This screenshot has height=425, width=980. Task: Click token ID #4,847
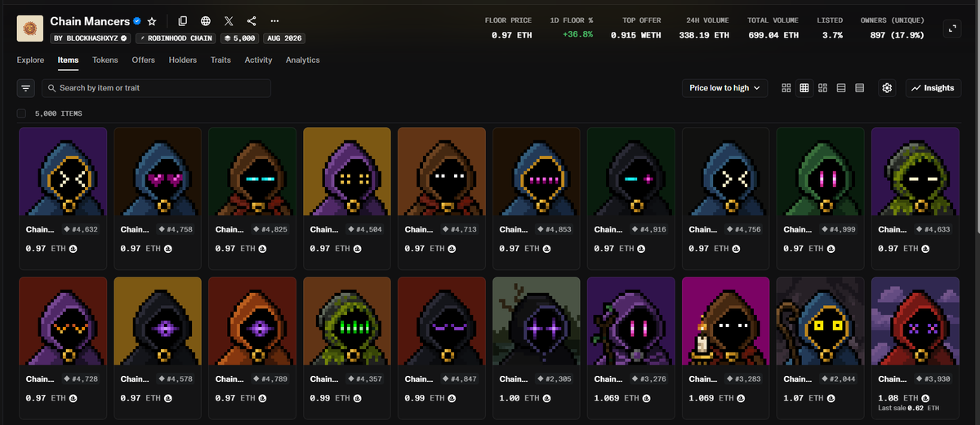459,379
